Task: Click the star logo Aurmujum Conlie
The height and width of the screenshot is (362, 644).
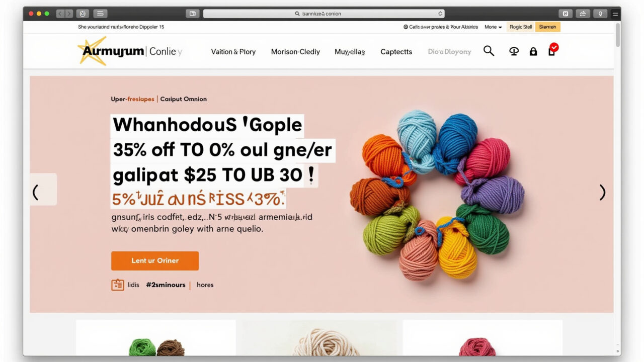Action: pyautogui.click(x=130, y=51)
